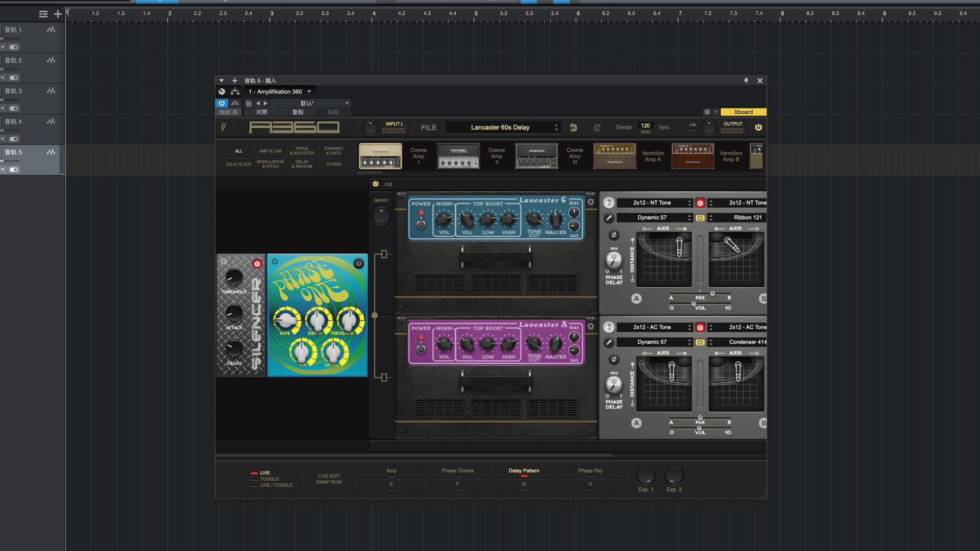Open Lancaster C Dynamic 57 mic selector

click(x=655, y=218)
